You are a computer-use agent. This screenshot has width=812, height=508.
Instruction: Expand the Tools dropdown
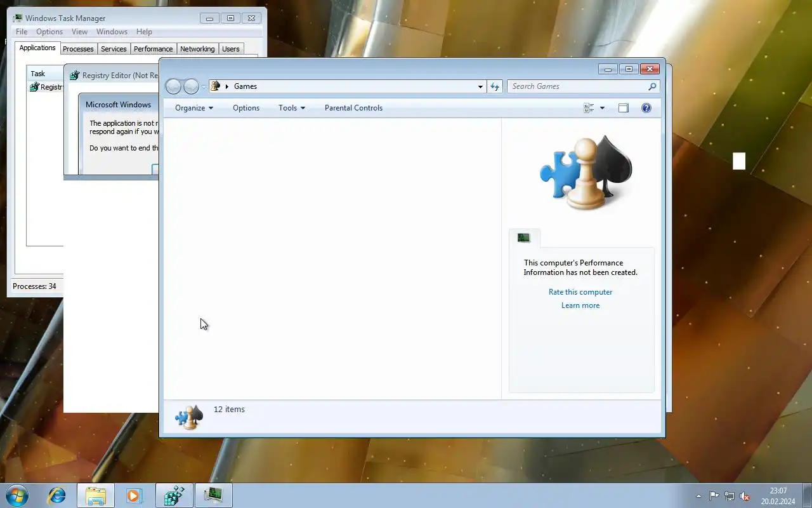(292, 108)
